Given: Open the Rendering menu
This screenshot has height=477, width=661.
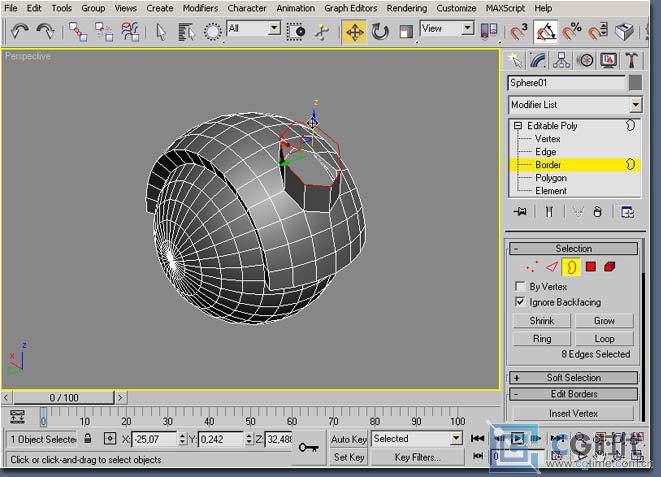Looking at the screenshot, I should pos(406,8).
